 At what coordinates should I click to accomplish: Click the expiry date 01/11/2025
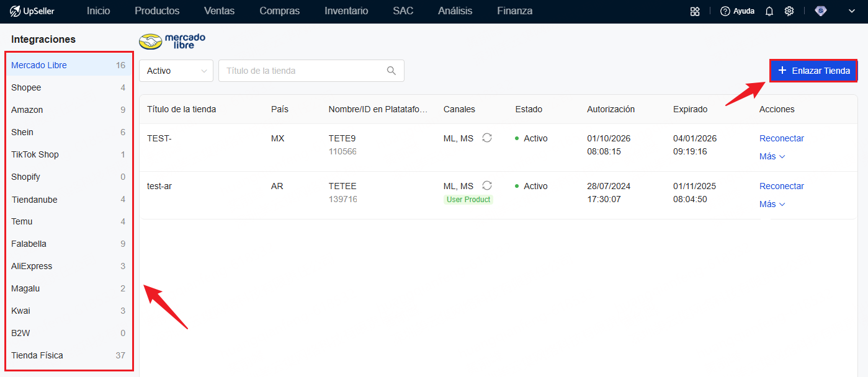(695, 186)
